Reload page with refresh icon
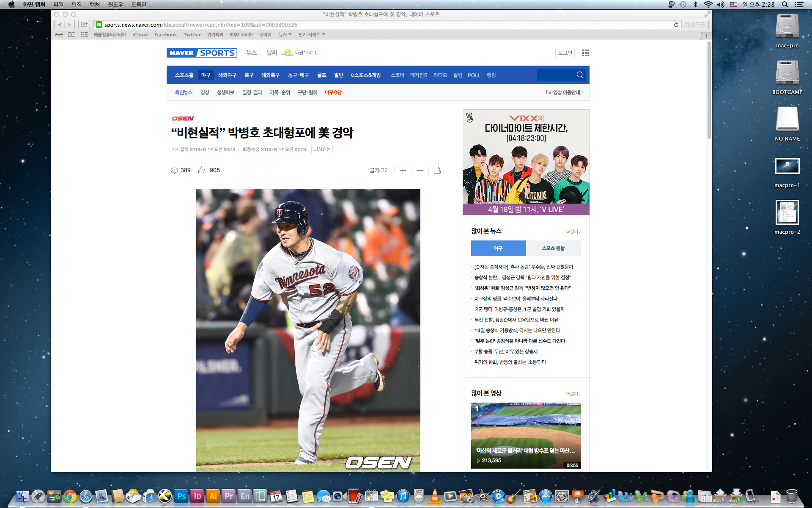The height and width of the screenshot is (508, 812). [x=676, y=25]
